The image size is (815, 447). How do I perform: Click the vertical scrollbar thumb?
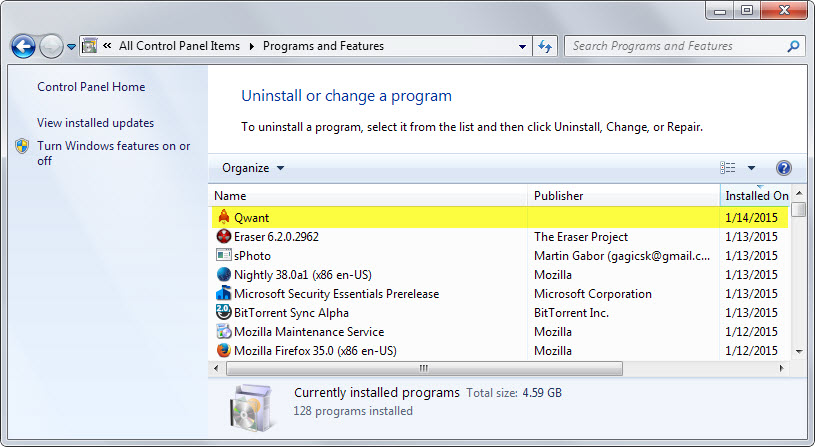[799, 209]
